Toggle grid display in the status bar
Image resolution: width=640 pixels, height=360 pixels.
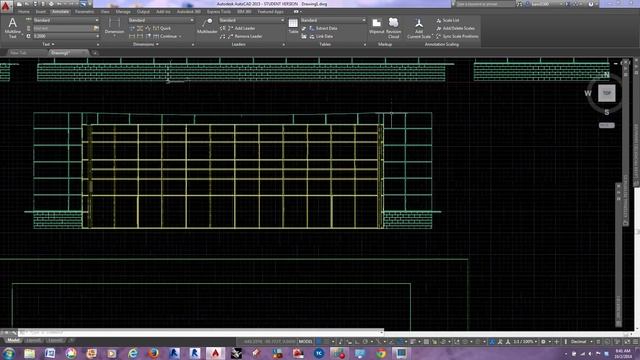click(x=319, y=341)
